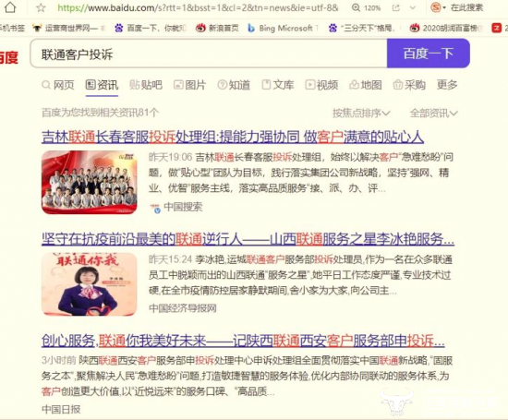Open the 视频 search tab
Viewport: 508px width, 420px height.
click(x=321, y=85)
